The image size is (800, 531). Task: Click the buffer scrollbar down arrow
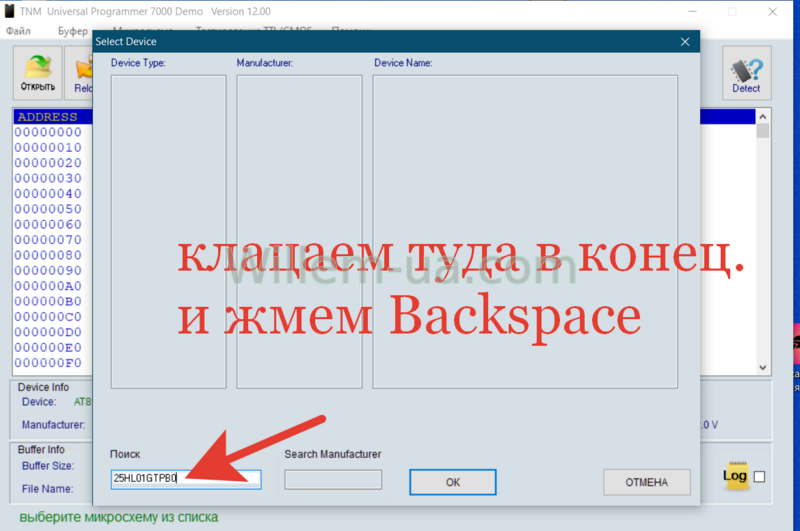[763, 367]
